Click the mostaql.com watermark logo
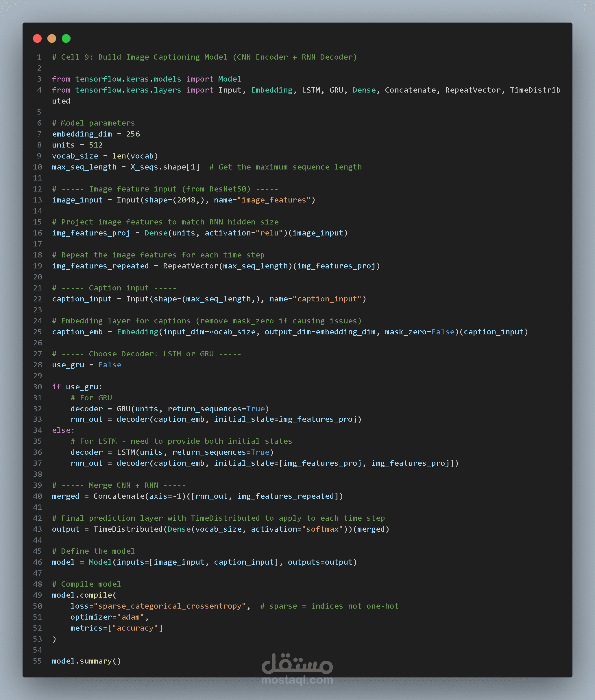This screenshot has width=595, height=700. click(297, 668)
